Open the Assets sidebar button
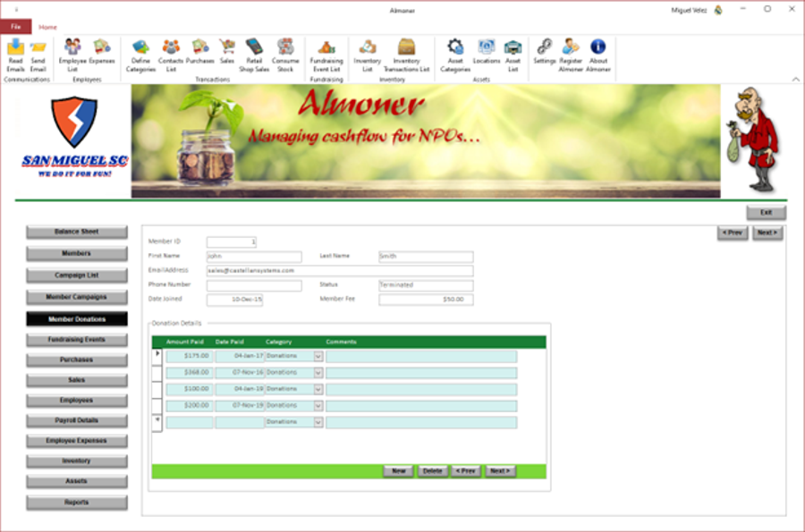The width and height of the screenshot is (805, 532). tap(77, 481)
